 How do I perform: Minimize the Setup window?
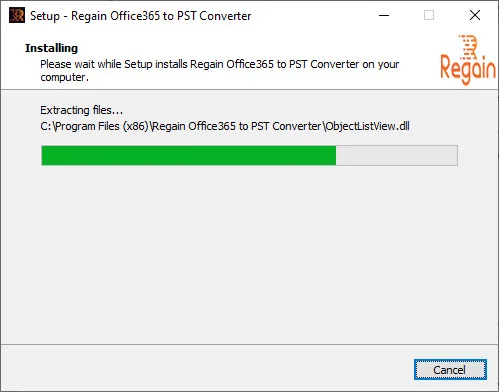pyautogui.click(x=384, y=15)
